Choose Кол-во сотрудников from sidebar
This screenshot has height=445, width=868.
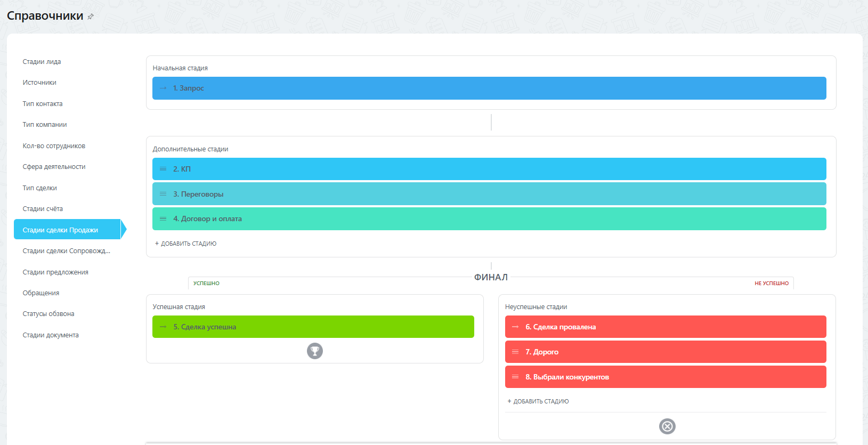pos(54,146)
